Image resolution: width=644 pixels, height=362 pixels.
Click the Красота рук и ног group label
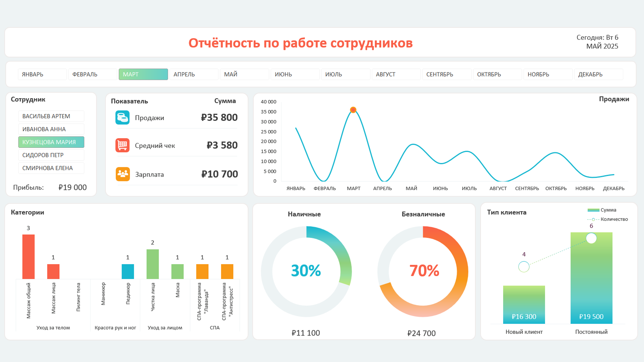coord(115,327)
